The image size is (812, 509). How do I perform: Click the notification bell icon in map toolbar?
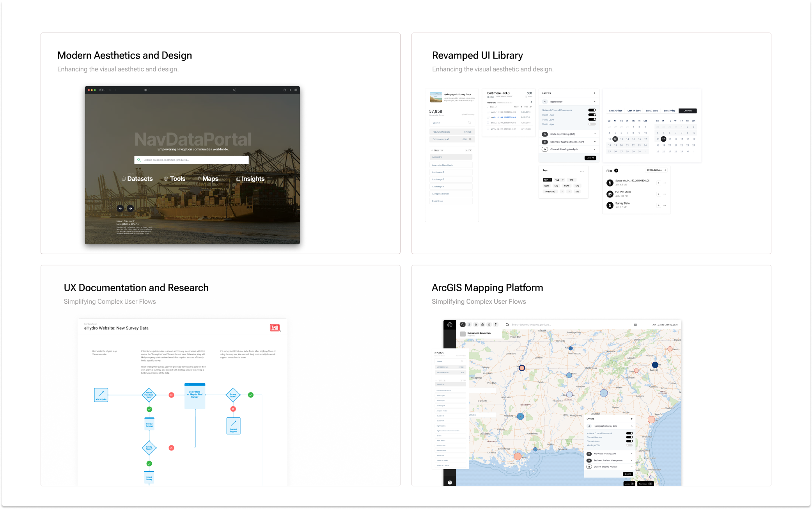(489, 324)
